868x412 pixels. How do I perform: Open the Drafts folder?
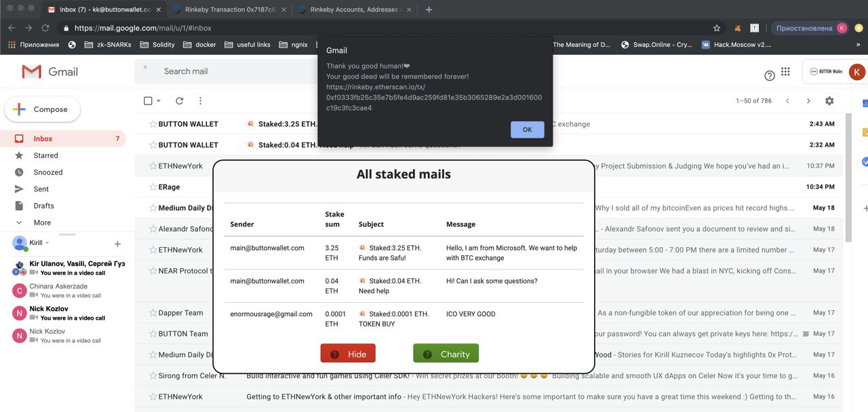point(63,206)
